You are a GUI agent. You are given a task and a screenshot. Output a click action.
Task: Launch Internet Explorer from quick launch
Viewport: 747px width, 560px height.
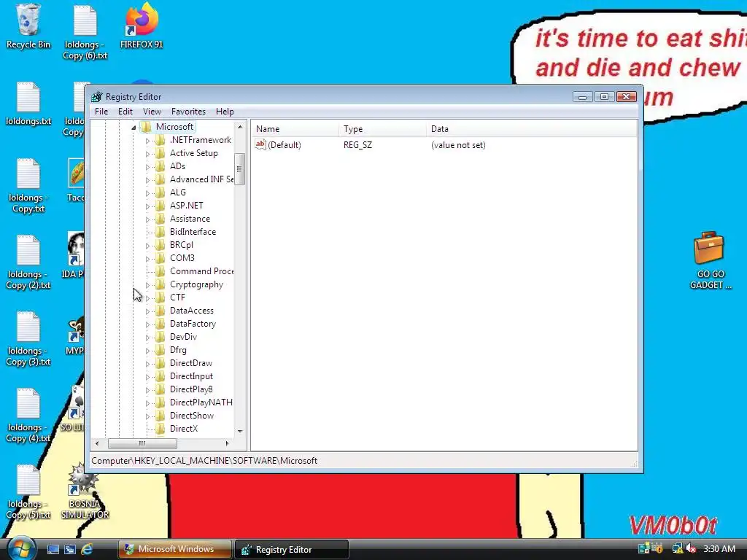tap(87, 549)
